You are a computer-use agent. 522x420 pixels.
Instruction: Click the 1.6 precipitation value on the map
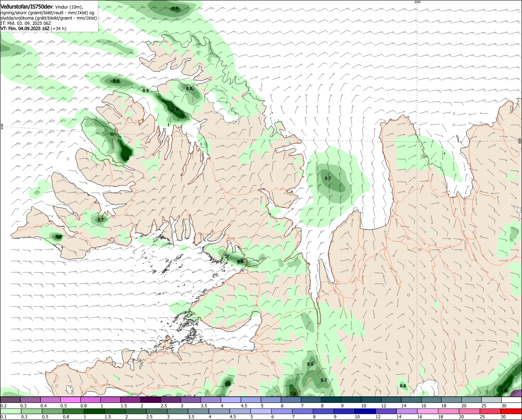(x=126, y=158)
